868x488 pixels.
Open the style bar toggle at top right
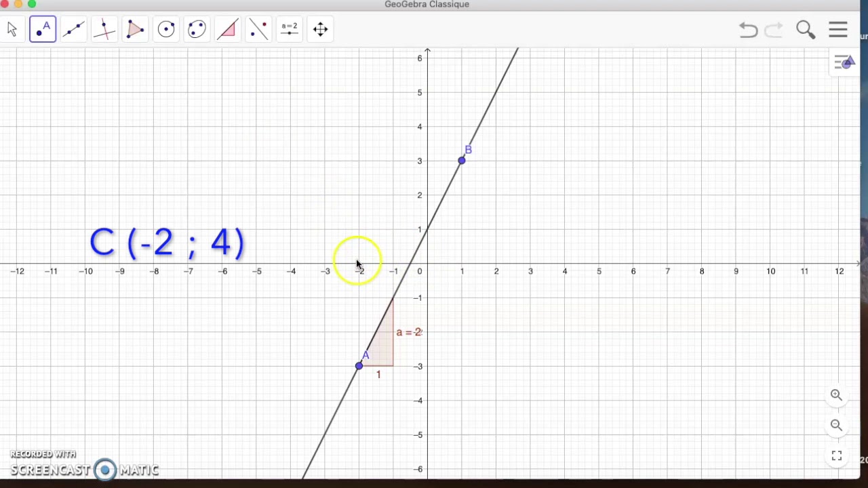[845, 63]
